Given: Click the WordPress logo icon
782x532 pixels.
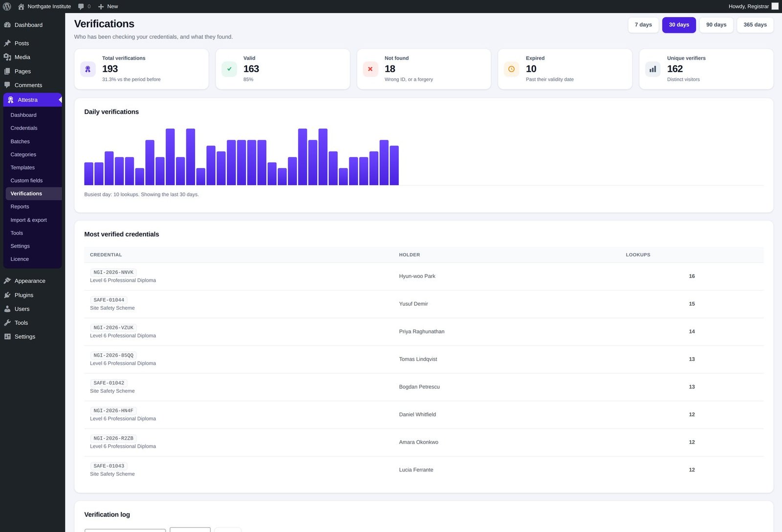Looking at the screenshot, I should point(7,6).
